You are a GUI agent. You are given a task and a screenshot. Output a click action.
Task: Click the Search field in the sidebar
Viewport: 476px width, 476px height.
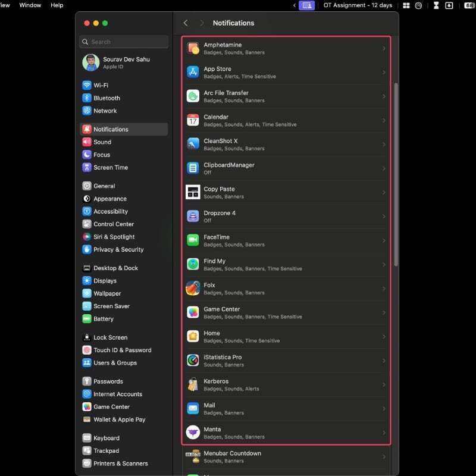click(x=124, y=42)
